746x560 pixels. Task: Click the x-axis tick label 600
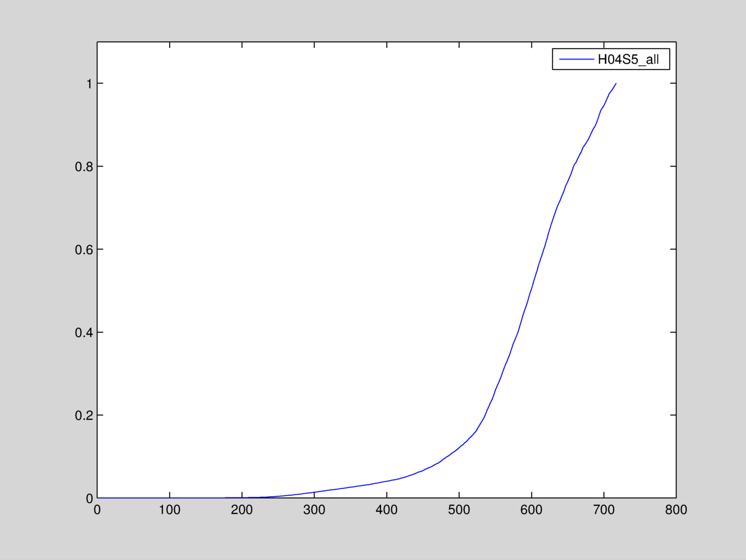point(531,510)
